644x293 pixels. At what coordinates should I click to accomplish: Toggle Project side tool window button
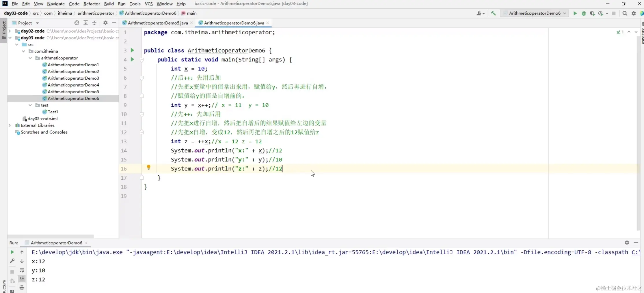click(x=4, y=31)
